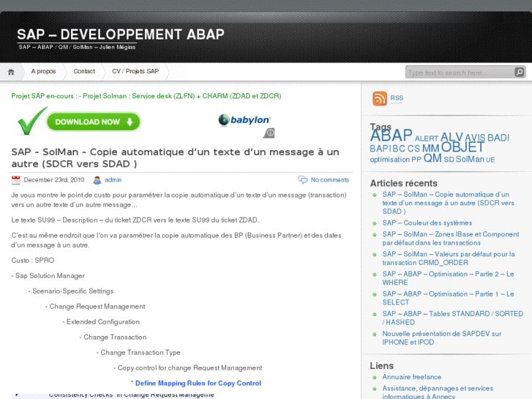This screenshot has height=399, width=532.
Task: Click the December 23rd, 2010 date text
Action: pyautogui.click(x=54, y=180)
